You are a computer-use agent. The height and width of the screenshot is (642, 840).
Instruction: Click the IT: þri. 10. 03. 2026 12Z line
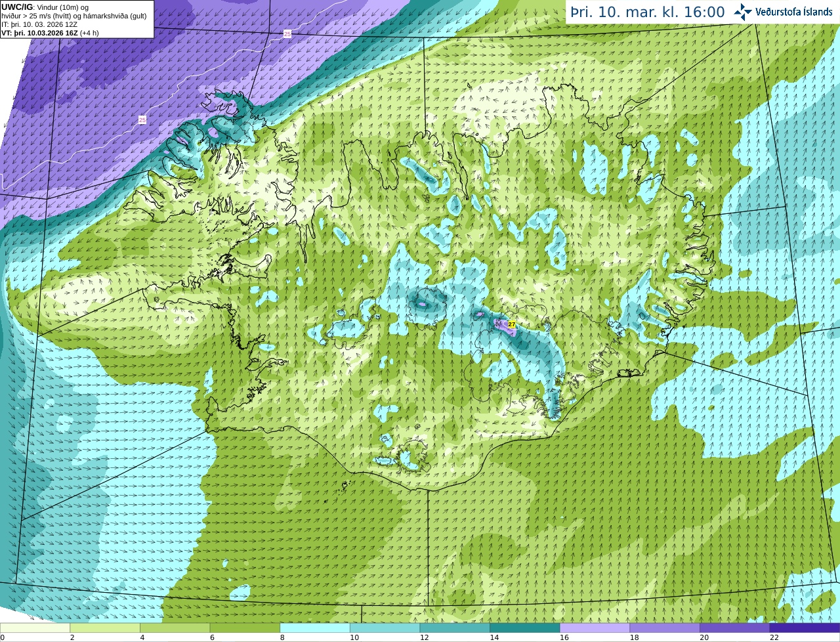[x=39, y=24]
